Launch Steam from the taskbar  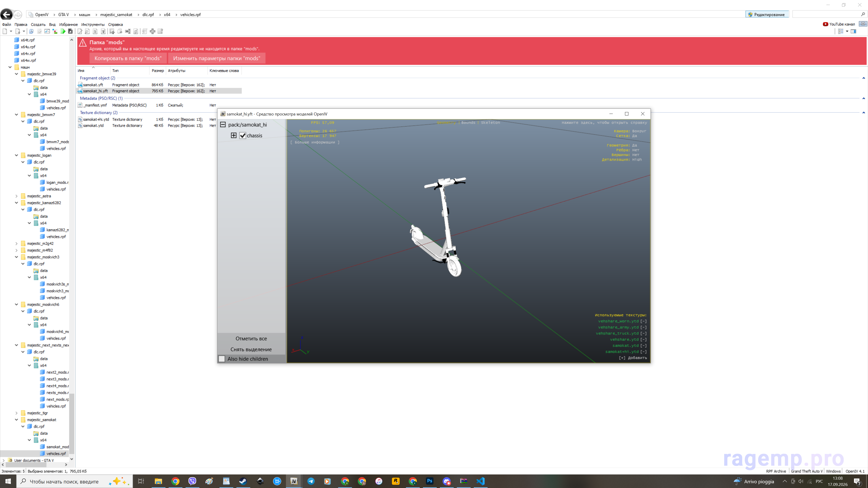[243, 481]
